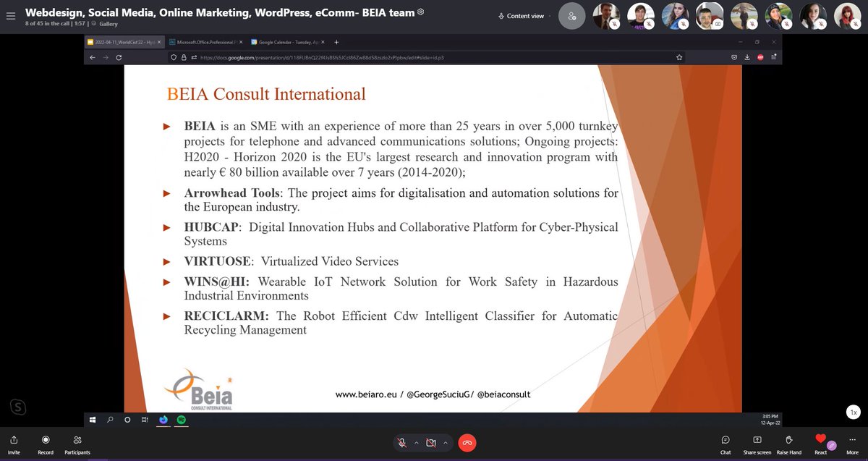Click the "HUBCAP" bullet text
This screenshot has height=461, width=868.
tap(211, 227)
